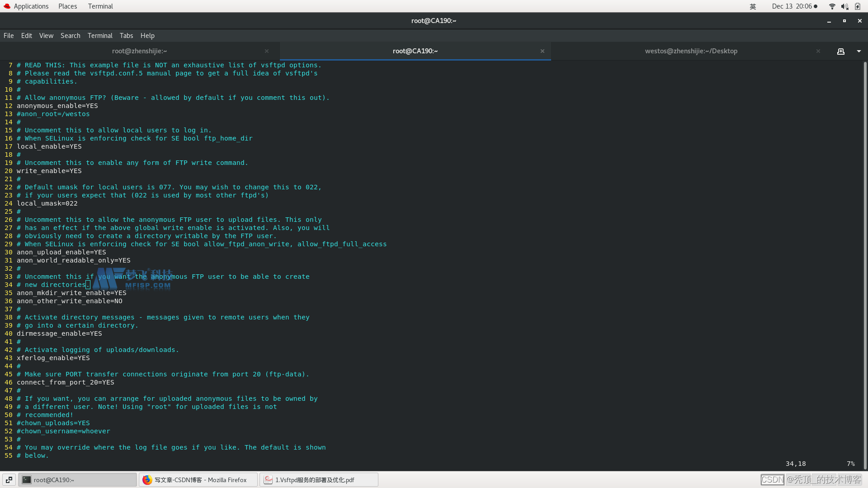Click the battery status icon
Viewport: 868px width, 488px height.
coord(858,6)
